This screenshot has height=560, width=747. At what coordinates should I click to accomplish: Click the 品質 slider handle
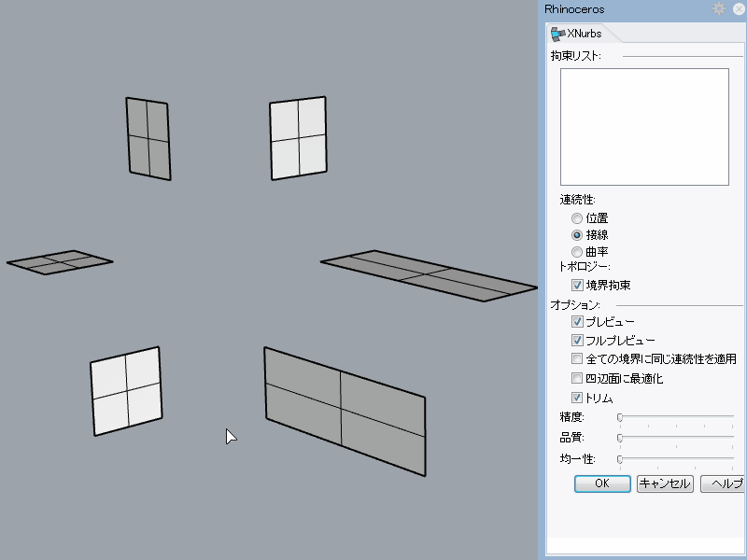(620, 438)
